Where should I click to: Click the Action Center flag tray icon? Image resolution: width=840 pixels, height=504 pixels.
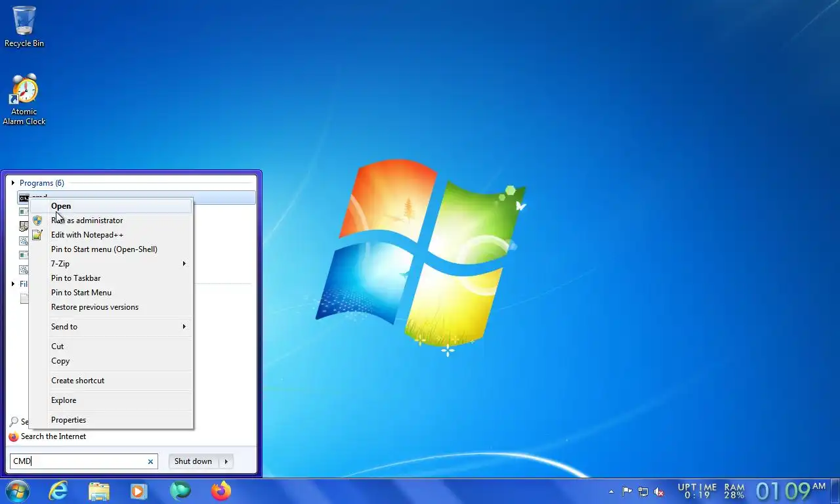pos(627,492)
